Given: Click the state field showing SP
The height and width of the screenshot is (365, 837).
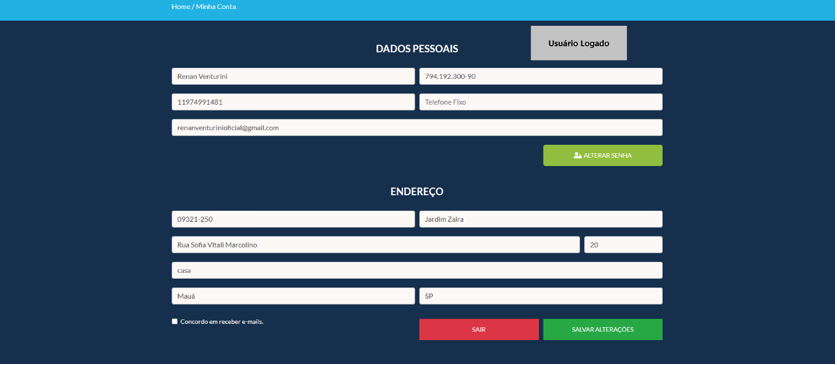Looking at the screenshot, I should [x=541, y=296].
